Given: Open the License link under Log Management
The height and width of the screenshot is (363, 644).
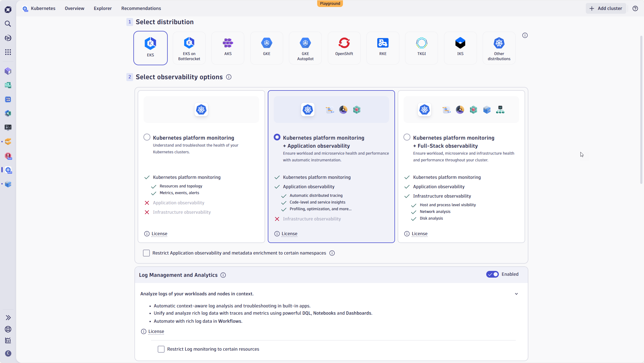Looking at the screenshot, I should click(x=156, y=331).
